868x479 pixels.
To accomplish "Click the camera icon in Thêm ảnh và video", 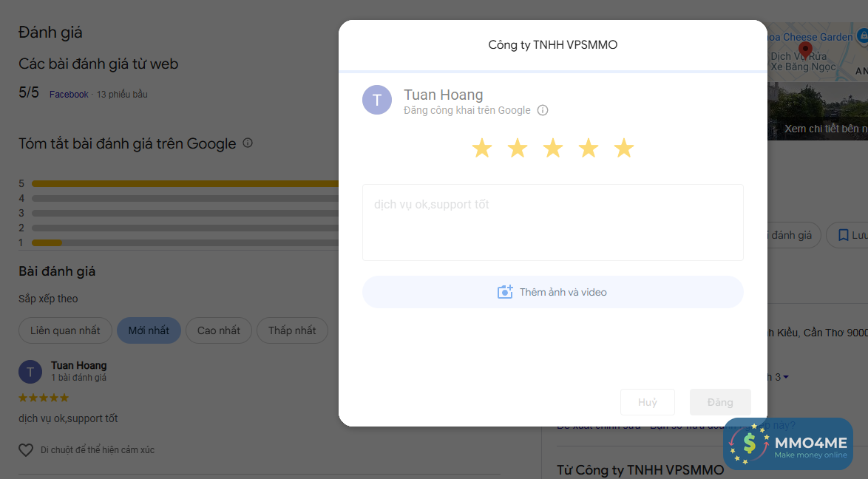I will coord(505,292).
